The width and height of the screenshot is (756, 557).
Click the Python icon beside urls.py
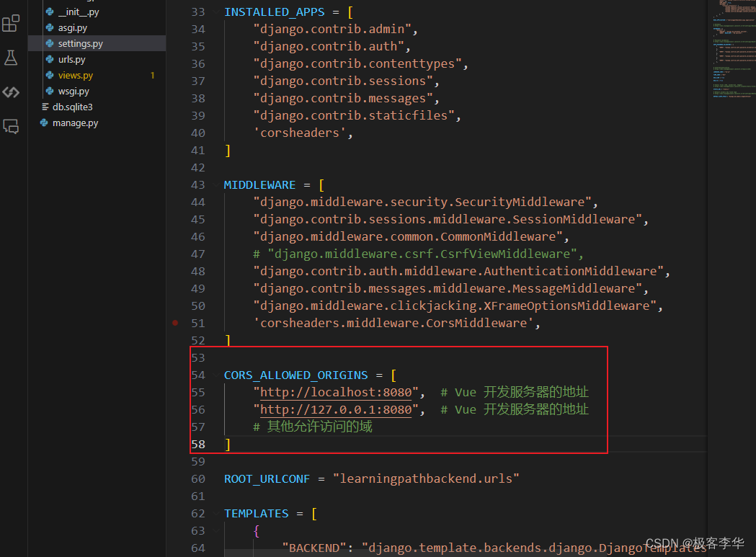click(50, 59)
